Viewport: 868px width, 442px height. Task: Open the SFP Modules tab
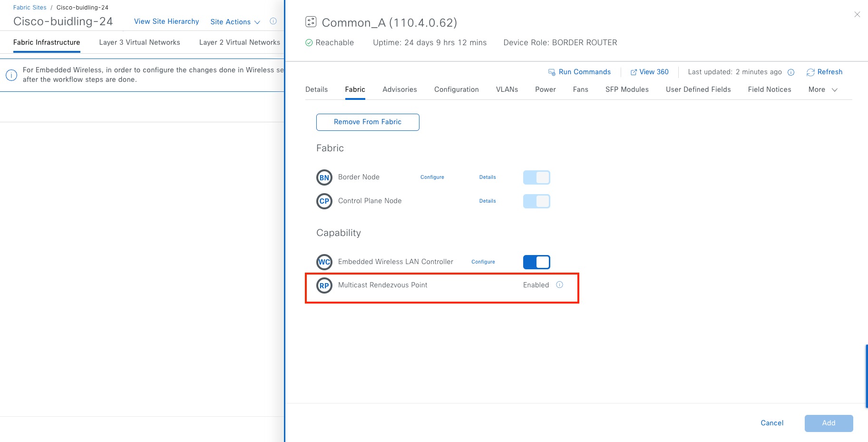pos(627,89)
